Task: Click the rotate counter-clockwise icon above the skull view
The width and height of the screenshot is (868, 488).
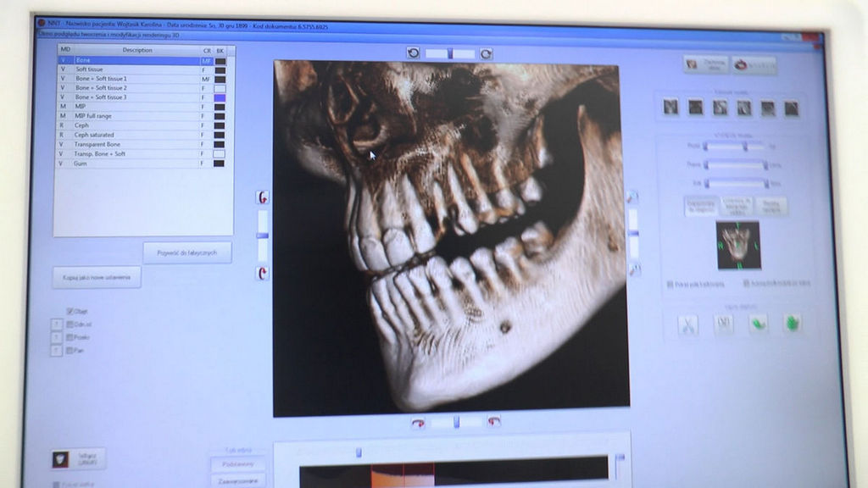Action: pos(413,53)
